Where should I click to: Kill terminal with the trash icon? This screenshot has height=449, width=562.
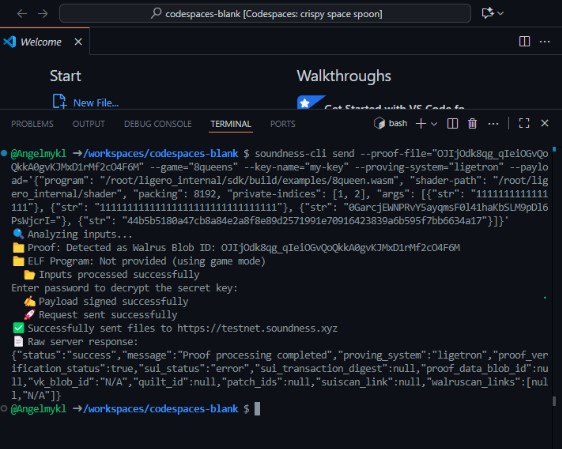point(472,124)
